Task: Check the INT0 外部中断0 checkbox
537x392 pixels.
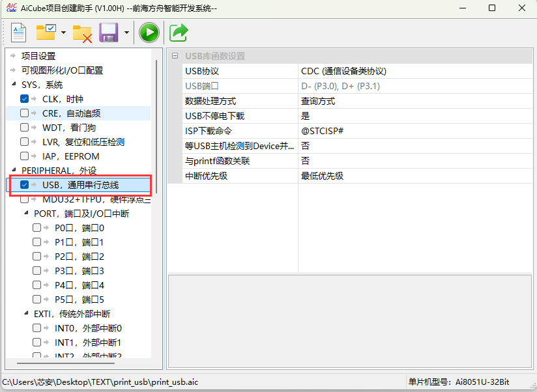Action: pyautogui.click(x=36, y=328)
